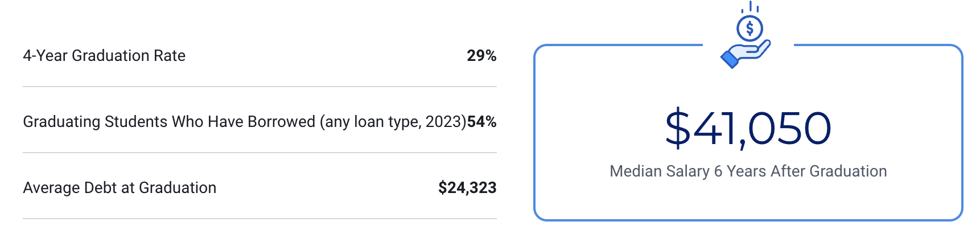Click the divider below Average Debt row
This screenshot has width=980, height=238.
pyautogui.click(x=260, y=219)
